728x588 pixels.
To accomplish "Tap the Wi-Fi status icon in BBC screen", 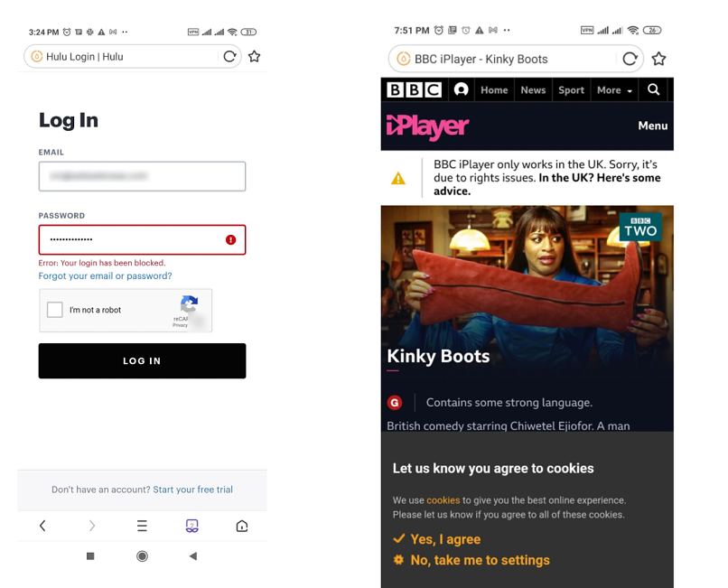I will [x=632, y=30].
